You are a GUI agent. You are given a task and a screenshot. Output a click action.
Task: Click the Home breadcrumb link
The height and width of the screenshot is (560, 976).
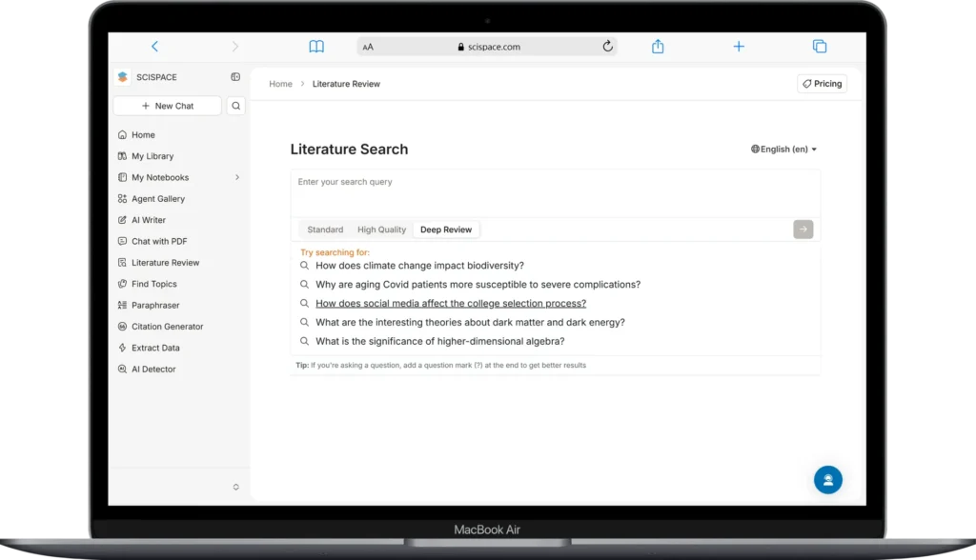click(x=280, y=84)
